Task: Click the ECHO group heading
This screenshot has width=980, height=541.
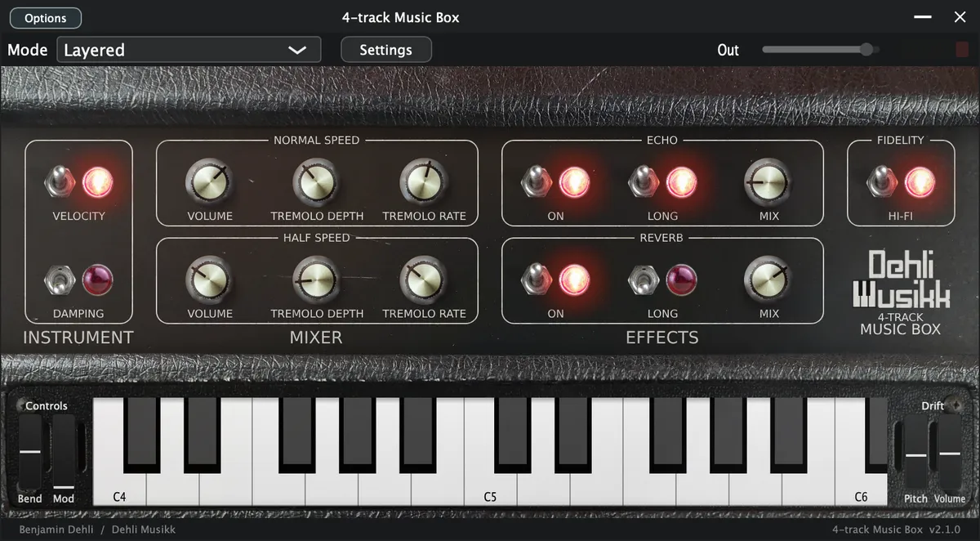Action: [x=662, y=140]
